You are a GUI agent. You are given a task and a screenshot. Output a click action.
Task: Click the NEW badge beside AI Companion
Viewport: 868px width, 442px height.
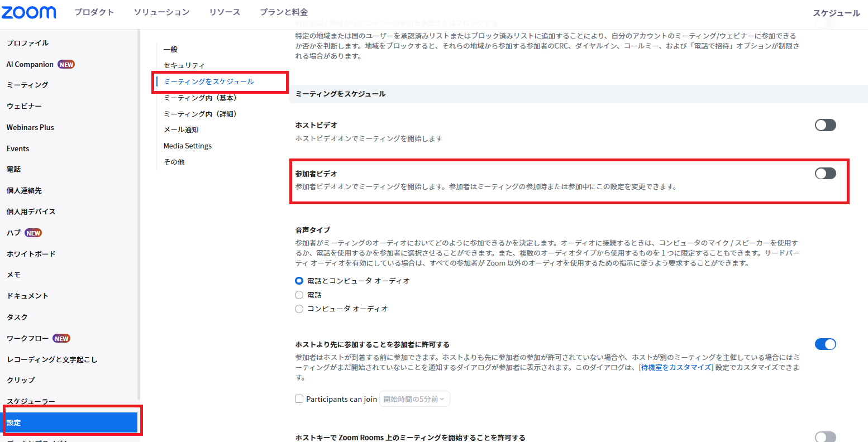point(66,65)
